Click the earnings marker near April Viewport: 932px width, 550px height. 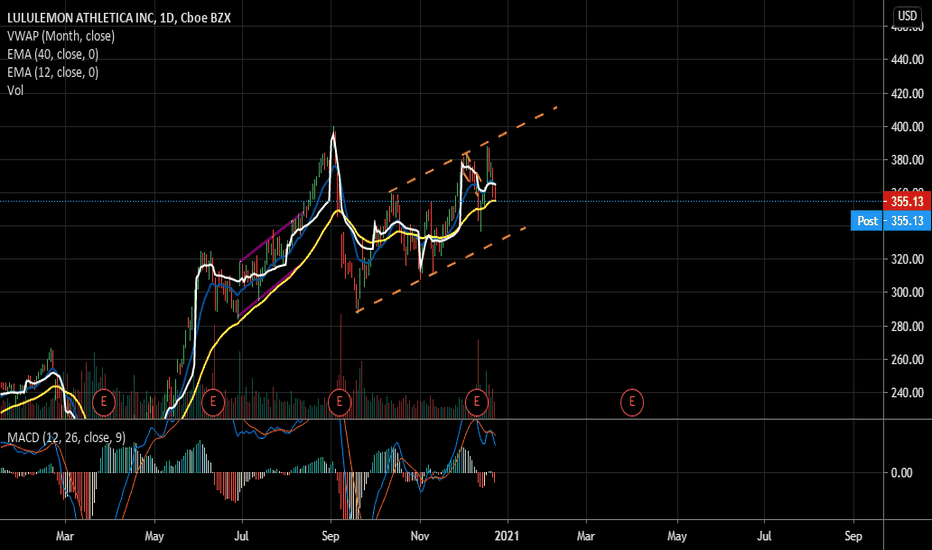tap(103, 403)
